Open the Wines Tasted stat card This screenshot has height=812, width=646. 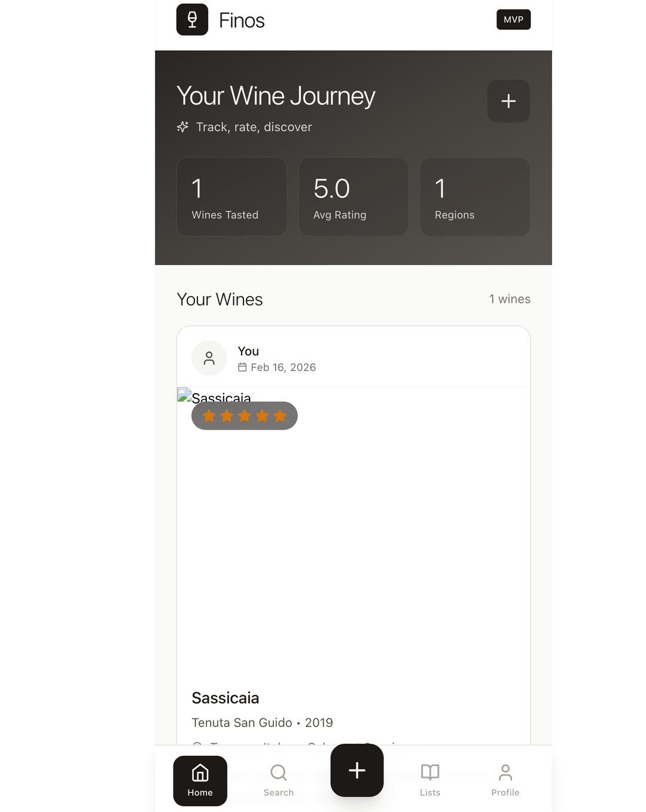tap(231, 197)
